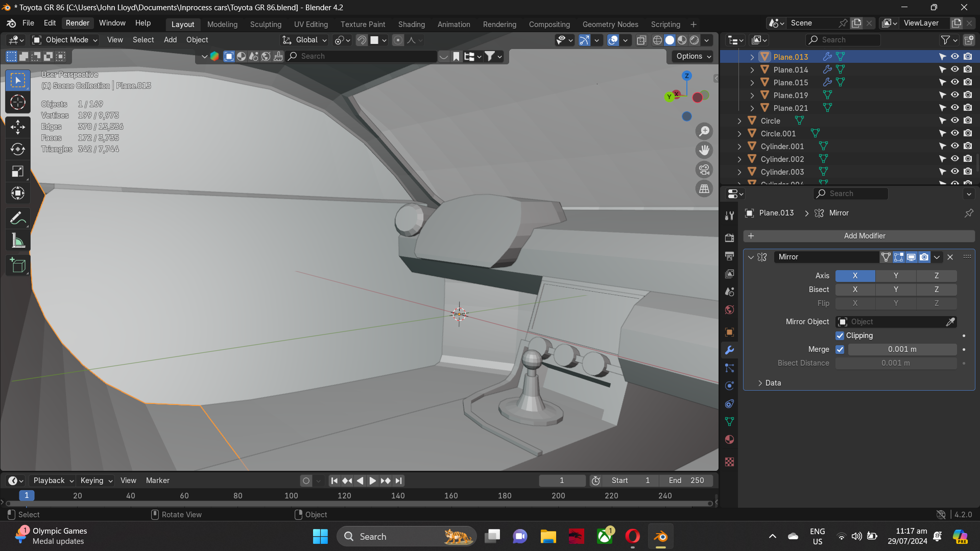Activate the Scale tool
The height and width of the screenshot is (551, 980).
(18, 171)
